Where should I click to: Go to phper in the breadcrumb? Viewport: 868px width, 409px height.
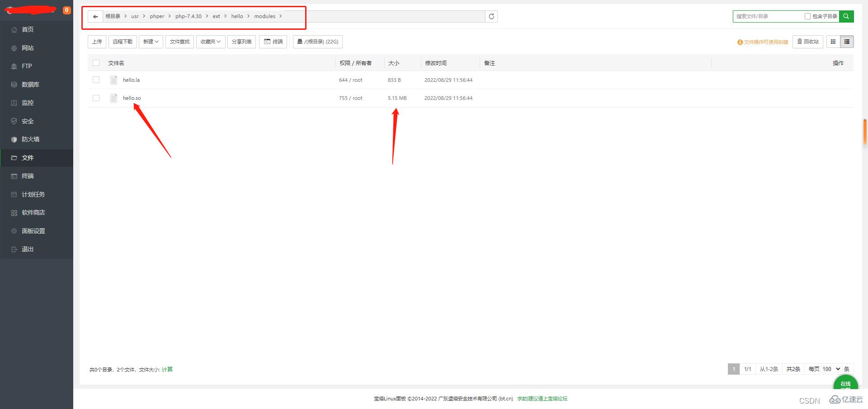[x=157, y=16]
